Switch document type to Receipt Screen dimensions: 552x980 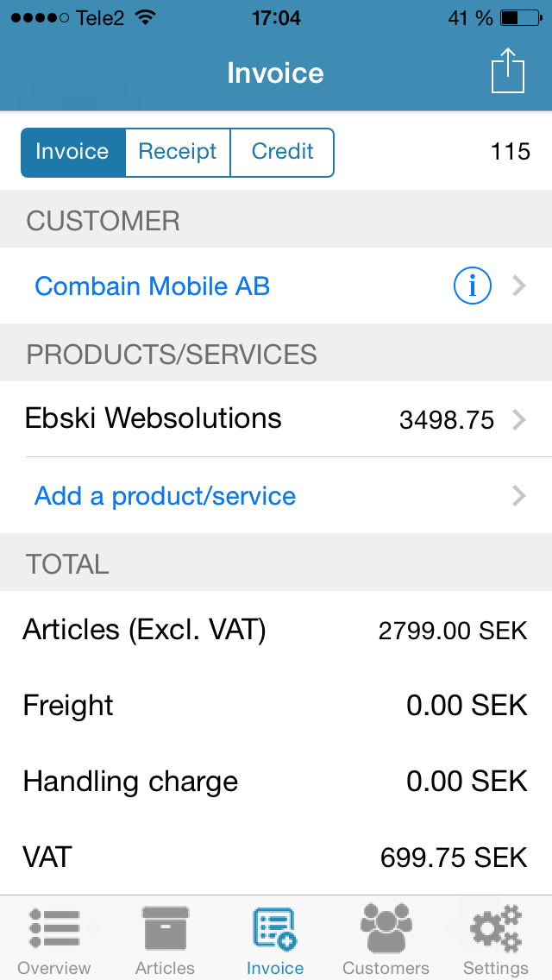178,152
